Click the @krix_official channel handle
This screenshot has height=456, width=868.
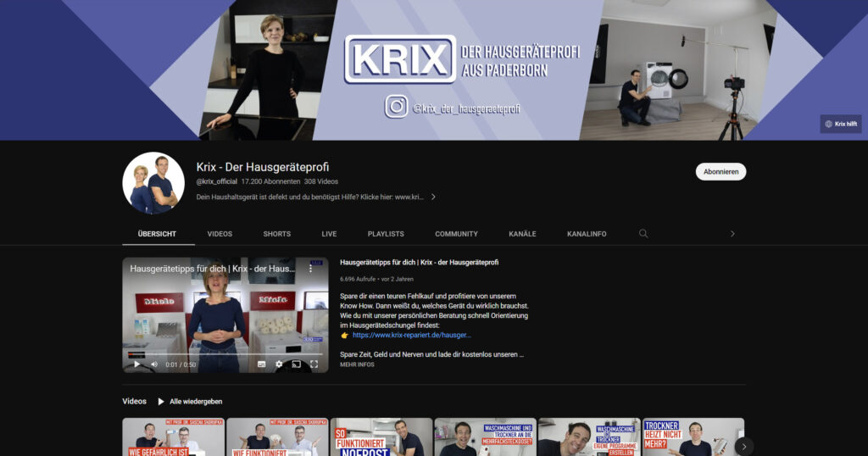pyautogui.click(x=216, y=181)
